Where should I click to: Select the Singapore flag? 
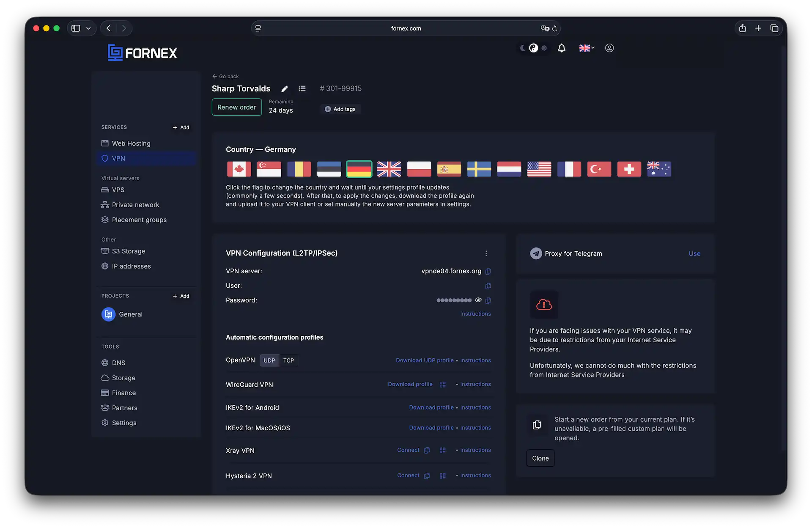tap(269, 169)
